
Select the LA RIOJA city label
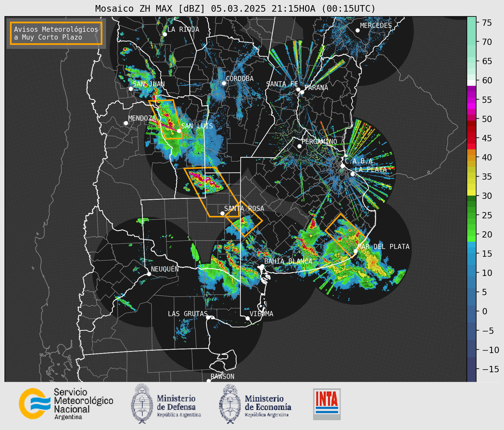point(183,29)
